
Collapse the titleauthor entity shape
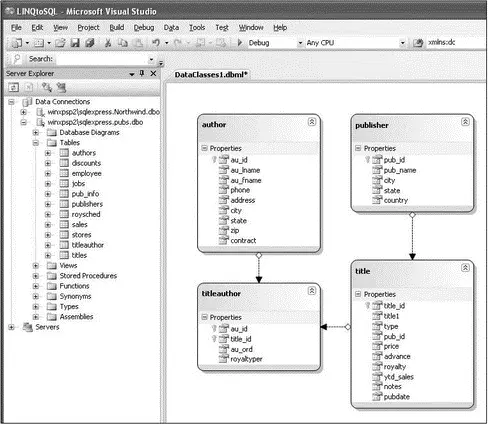(312, 291)
